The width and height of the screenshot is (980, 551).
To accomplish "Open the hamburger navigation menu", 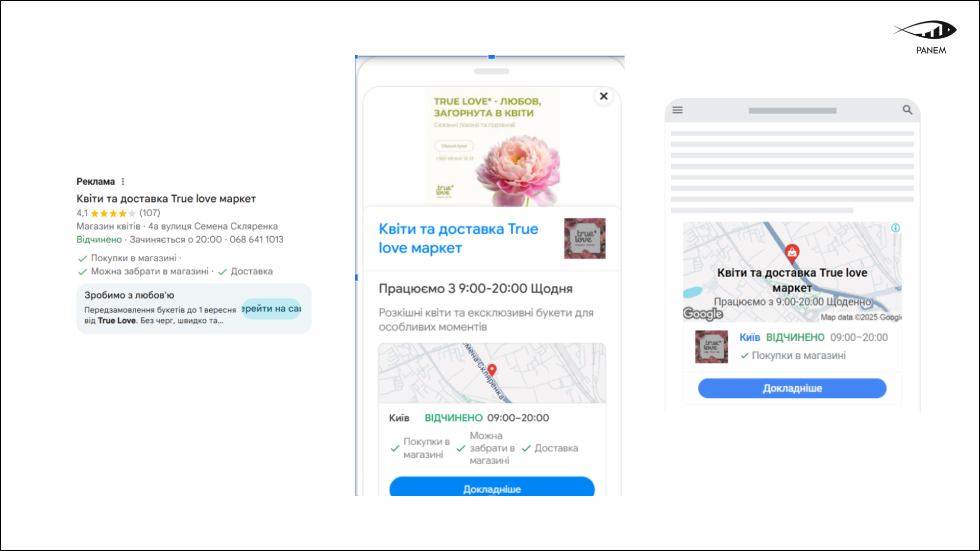I will (677, 110).
